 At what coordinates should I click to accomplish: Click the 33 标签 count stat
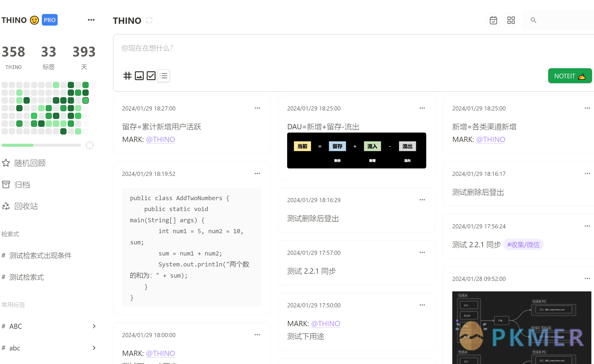(49, 58)
